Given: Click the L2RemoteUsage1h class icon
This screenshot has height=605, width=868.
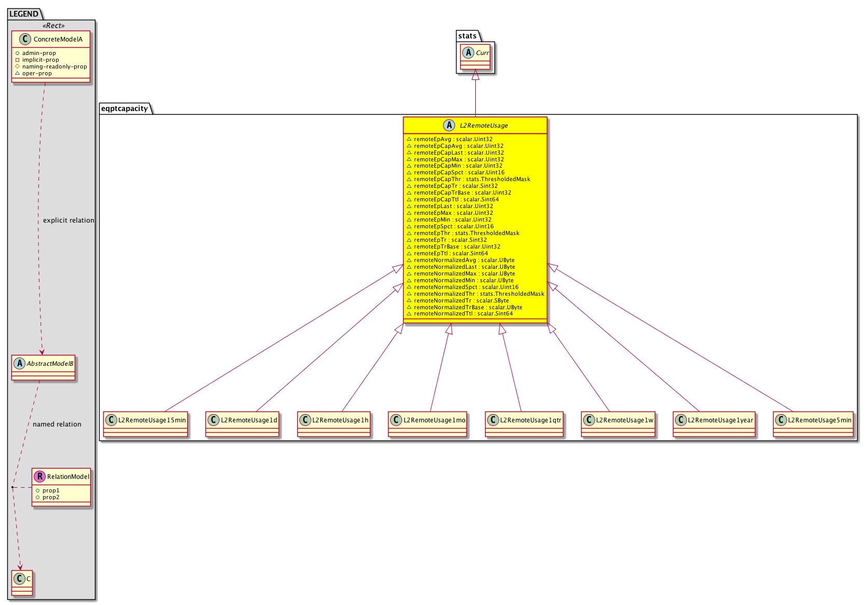Looking at the screenshot, I should (305, 420).
